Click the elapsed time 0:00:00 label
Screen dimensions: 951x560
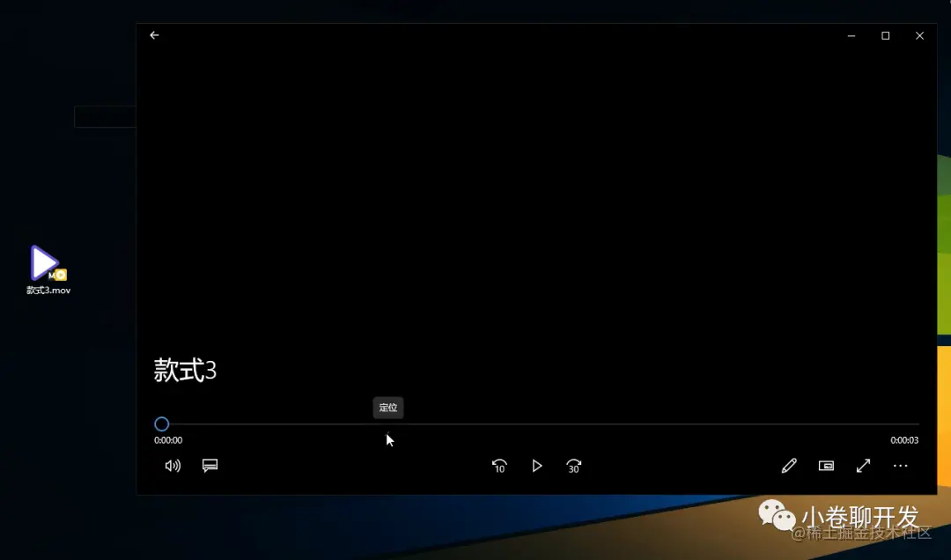coord(168,440)
